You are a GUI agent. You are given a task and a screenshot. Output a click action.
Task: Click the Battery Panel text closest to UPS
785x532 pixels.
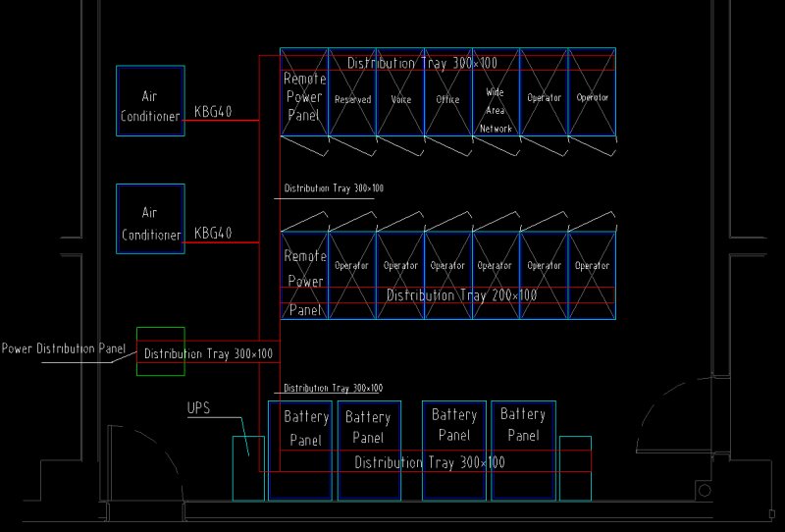(x=306, y=428)
